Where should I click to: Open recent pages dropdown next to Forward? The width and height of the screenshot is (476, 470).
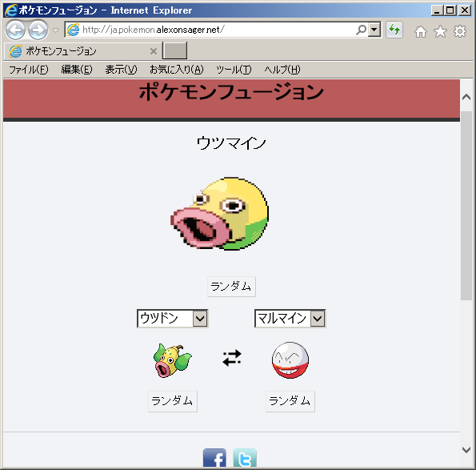(55, 30)
